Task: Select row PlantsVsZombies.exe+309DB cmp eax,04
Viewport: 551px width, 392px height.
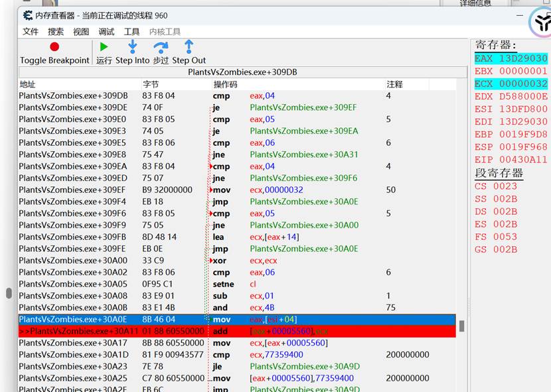Action: 237,96
